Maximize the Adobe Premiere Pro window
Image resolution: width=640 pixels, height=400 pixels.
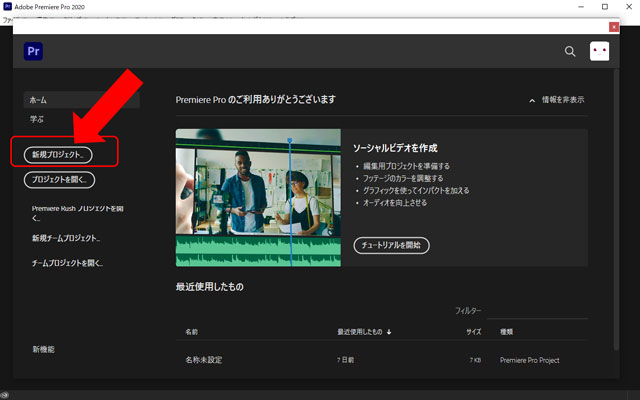pyautogui.click(x=605, y=7)
